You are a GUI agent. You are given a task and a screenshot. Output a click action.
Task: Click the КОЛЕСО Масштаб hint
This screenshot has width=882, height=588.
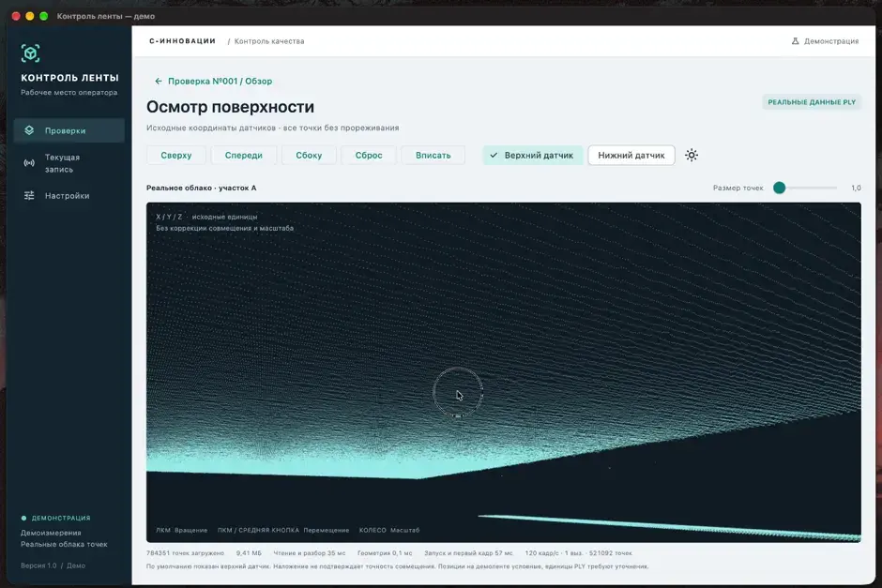(389, 530)
